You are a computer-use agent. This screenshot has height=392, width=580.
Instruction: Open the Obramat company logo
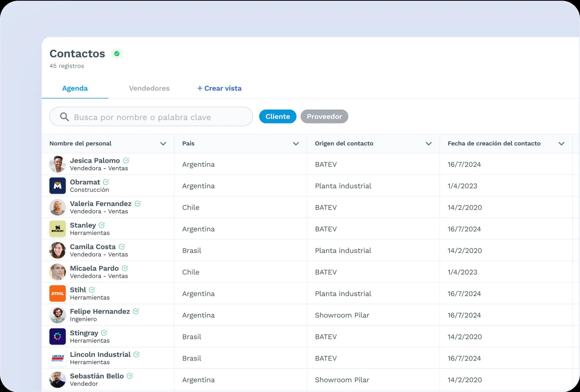point(57,186)
